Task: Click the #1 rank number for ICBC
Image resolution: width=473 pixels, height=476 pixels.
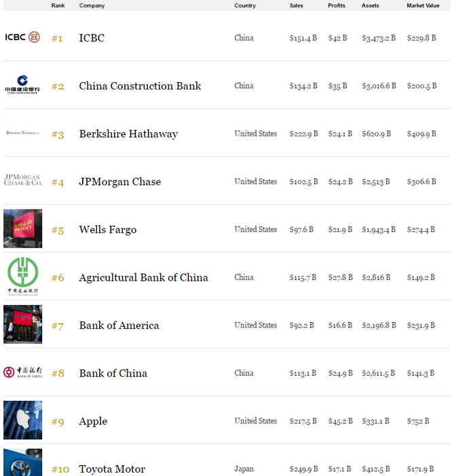Action: click(57, 39)
